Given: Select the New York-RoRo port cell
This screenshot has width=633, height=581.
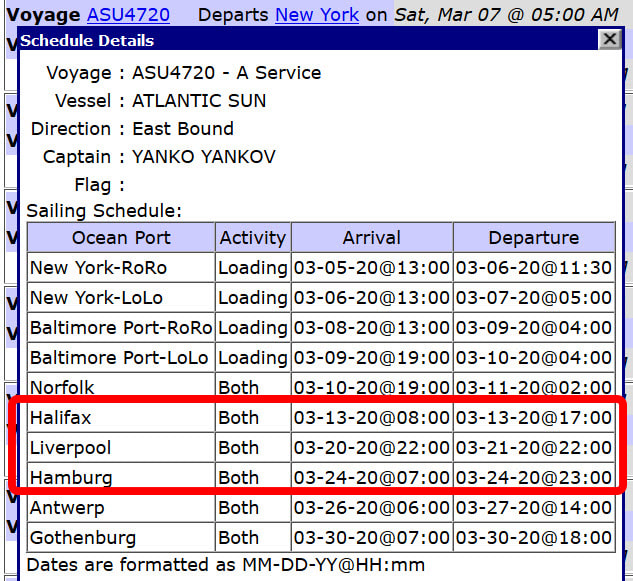Looking at the screenshot, I should point(98,268).
